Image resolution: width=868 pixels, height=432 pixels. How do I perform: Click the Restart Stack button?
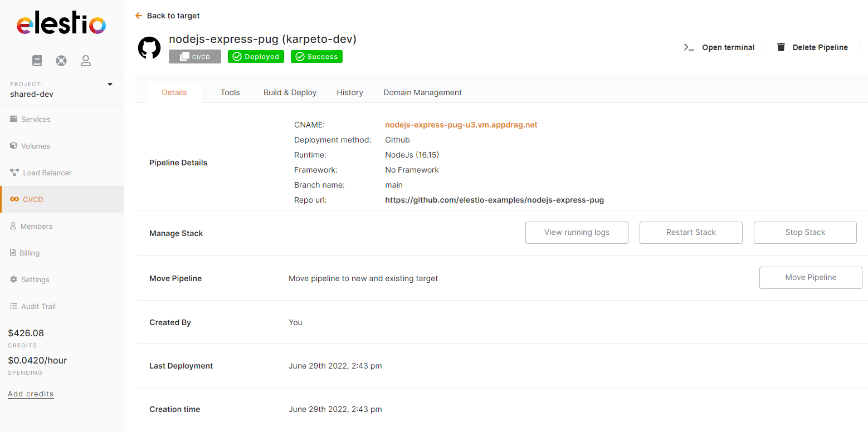pyautogui.click(x=691, y=233)
